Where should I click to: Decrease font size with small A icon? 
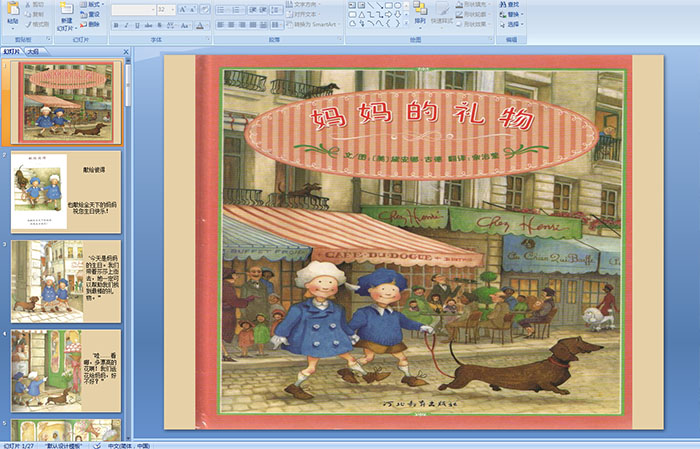[192, 10]
